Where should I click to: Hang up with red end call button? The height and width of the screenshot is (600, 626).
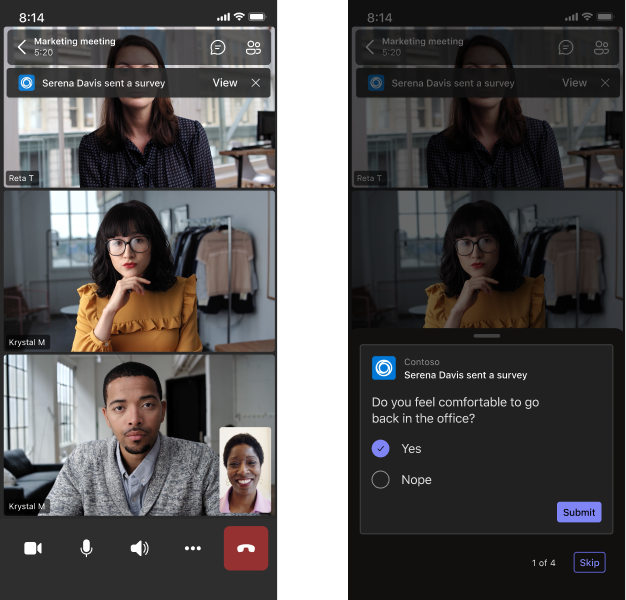(x=246, y=548)
